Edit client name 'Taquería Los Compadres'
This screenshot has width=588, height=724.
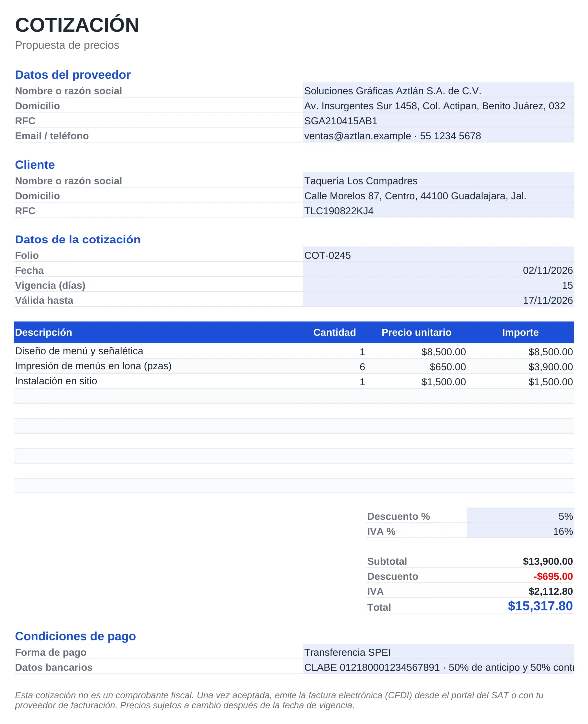point(438,180)
